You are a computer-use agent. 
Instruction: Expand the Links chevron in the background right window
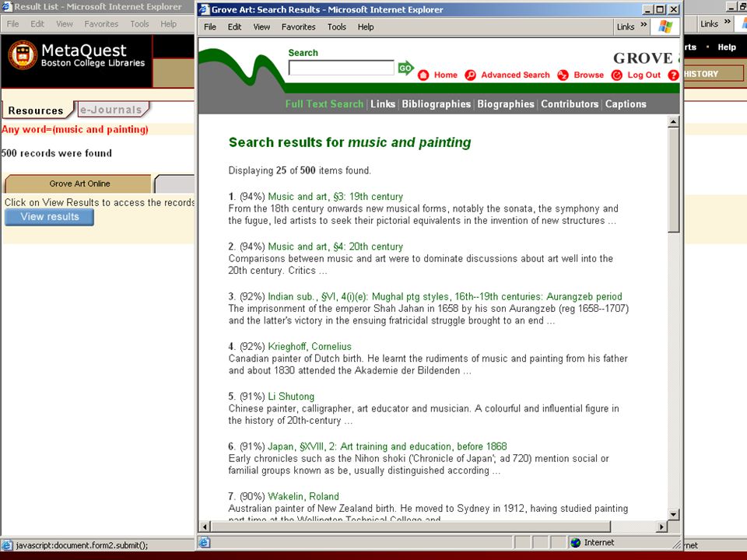point(727,22)
